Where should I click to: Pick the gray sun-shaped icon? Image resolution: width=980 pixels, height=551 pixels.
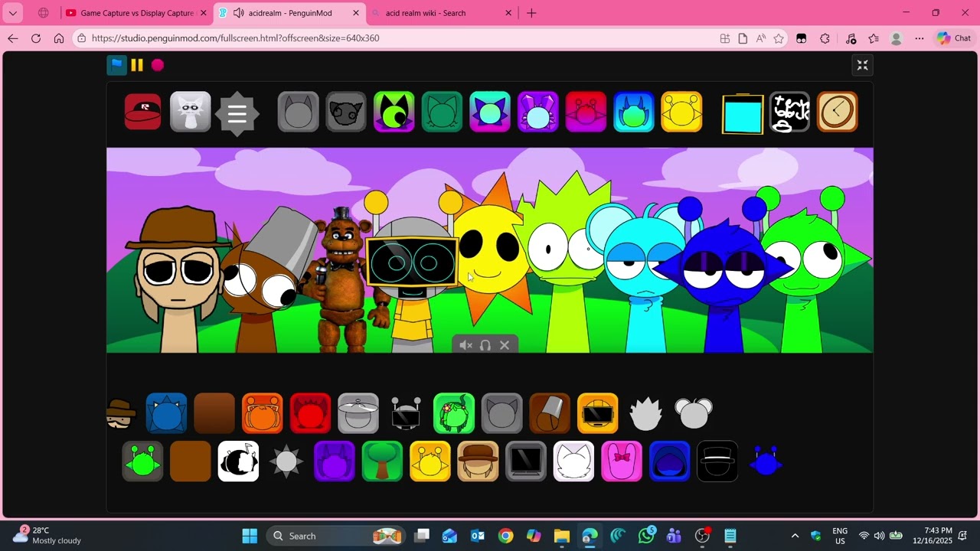pyautogui.click(x=286, y=461)
